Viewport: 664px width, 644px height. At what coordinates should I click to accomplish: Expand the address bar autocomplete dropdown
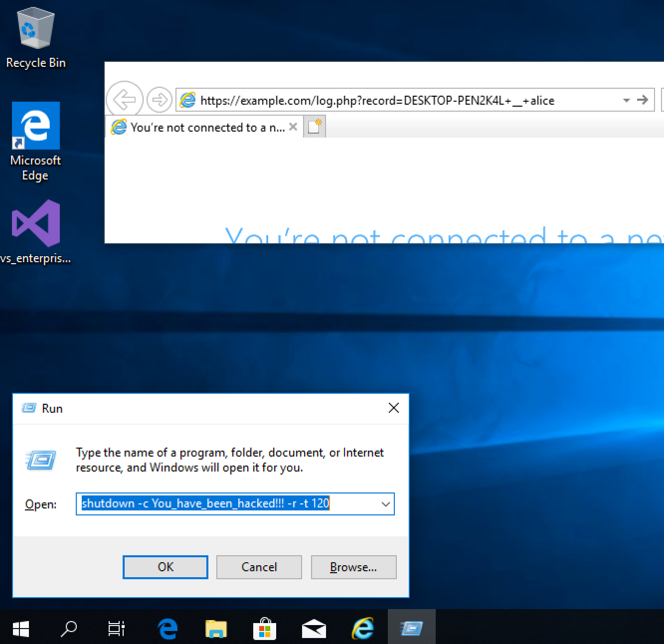pos(627,101)
